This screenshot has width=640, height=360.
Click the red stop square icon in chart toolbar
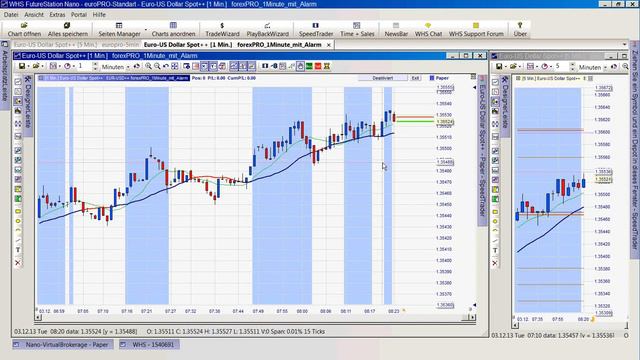click(318, 66)
